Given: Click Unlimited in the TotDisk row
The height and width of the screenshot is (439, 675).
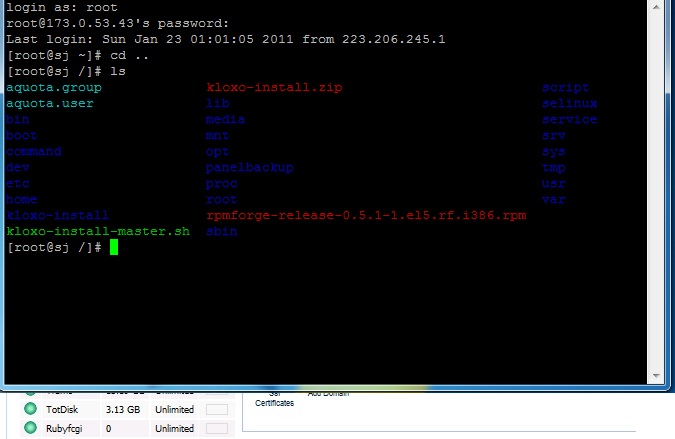Looking at the screenshot, I should [174, 409].
